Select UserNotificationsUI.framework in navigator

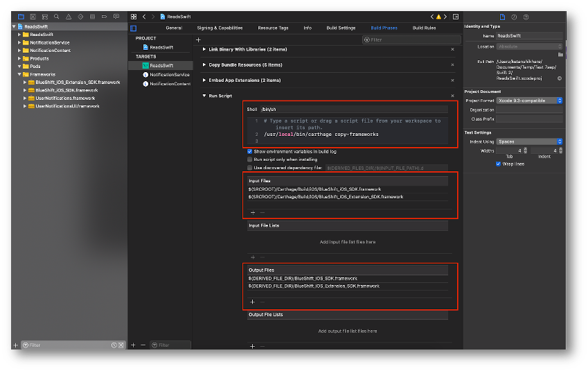(67, 106)
